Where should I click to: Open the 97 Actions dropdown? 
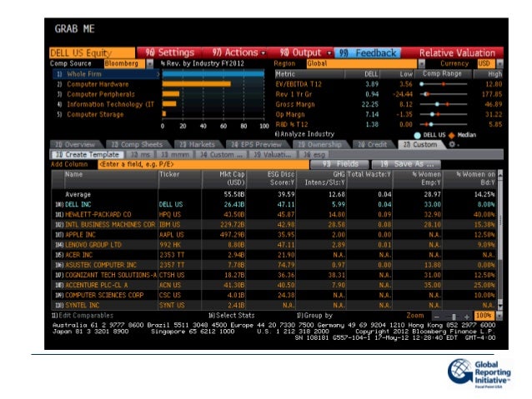[x=238, y=52]
